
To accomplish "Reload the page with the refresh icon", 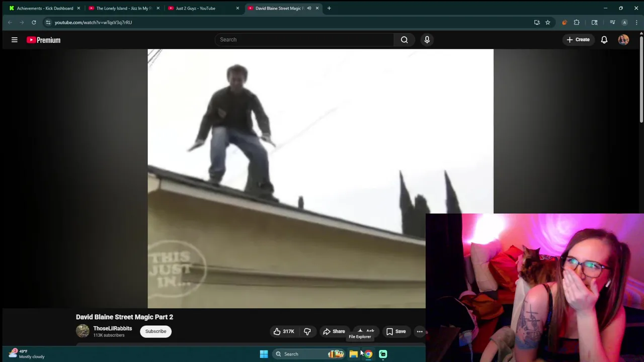I will [34, 22].
